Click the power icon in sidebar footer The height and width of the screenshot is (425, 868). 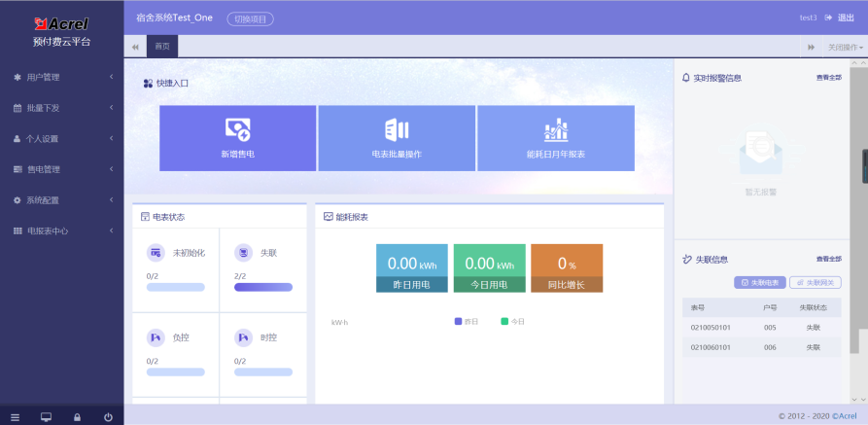(108, 417)
